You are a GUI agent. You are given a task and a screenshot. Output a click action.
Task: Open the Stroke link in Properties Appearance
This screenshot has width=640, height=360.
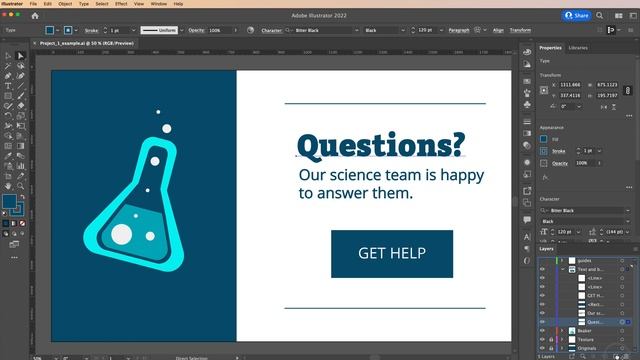pyautogui.click(x=558, y=151)
